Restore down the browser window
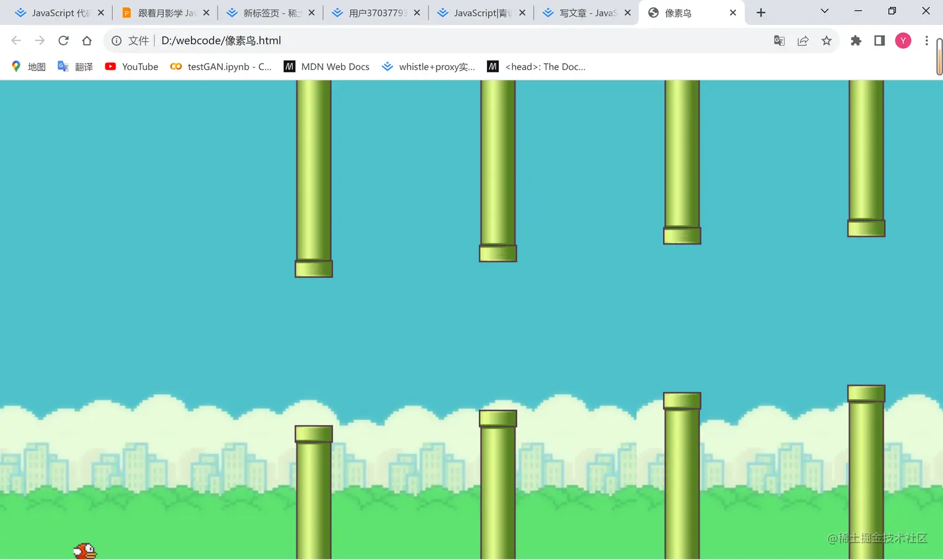Image resolution: width=943 pixels, height=560 pixels. tap(892, 11)
